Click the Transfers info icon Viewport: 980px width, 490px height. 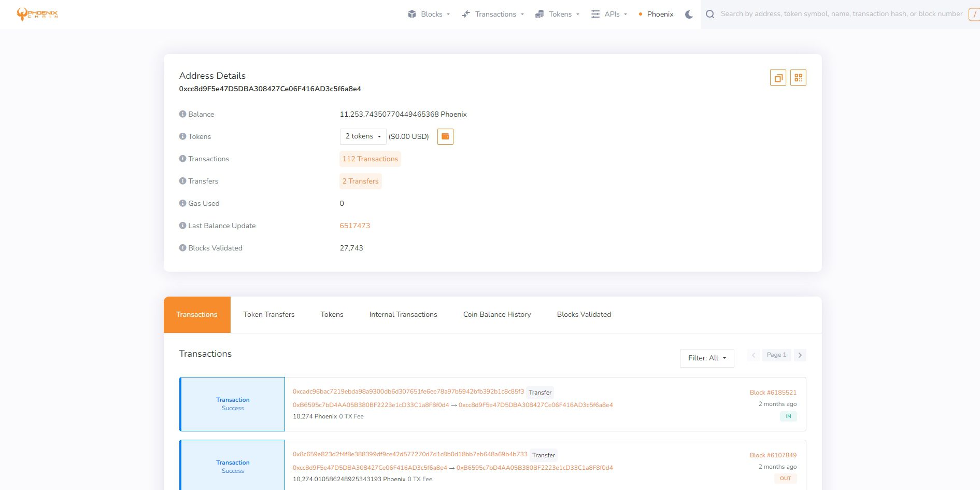coord(182,181)
